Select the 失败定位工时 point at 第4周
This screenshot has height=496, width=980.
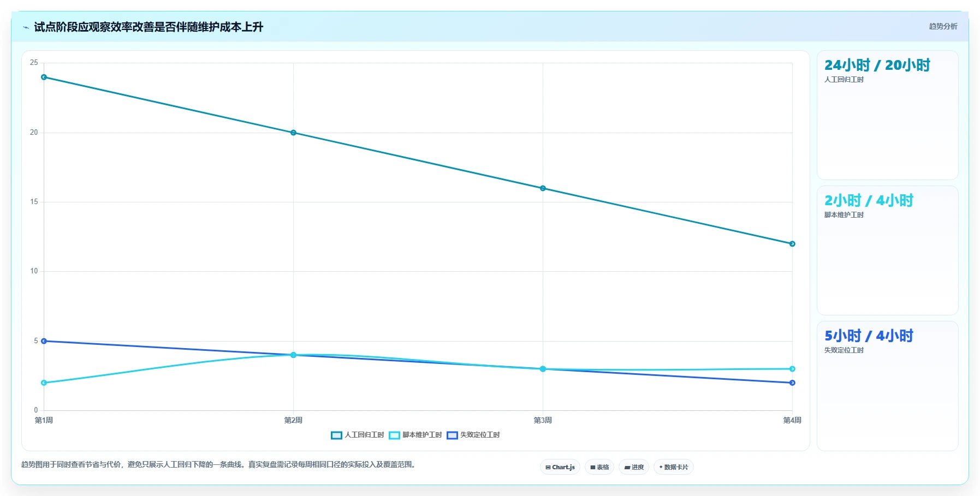(x=792, y=383)
